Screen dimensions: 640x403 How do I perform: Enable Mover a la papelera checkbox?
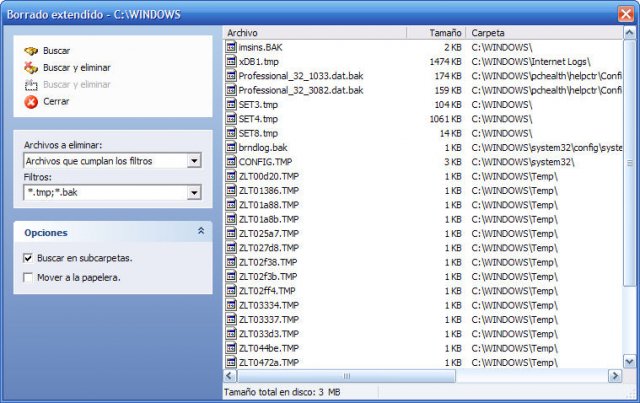[x=28, y=278]
